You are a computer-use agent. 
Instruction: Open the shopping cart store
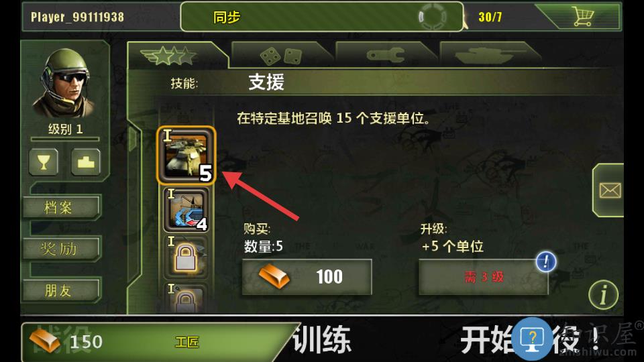pyautogui.click(x=582, y=17)
